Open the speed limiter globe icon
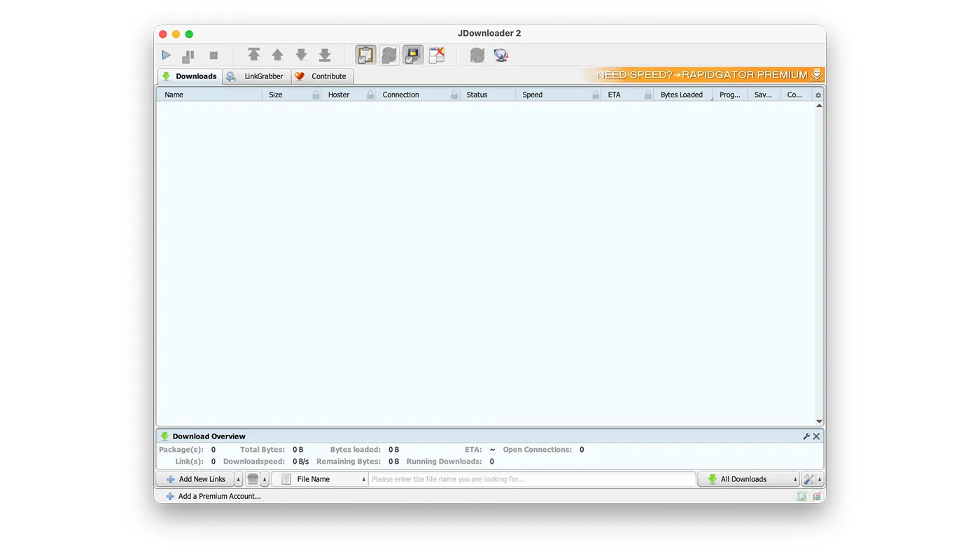The image size is (980, 552). [x=500, y=55]
